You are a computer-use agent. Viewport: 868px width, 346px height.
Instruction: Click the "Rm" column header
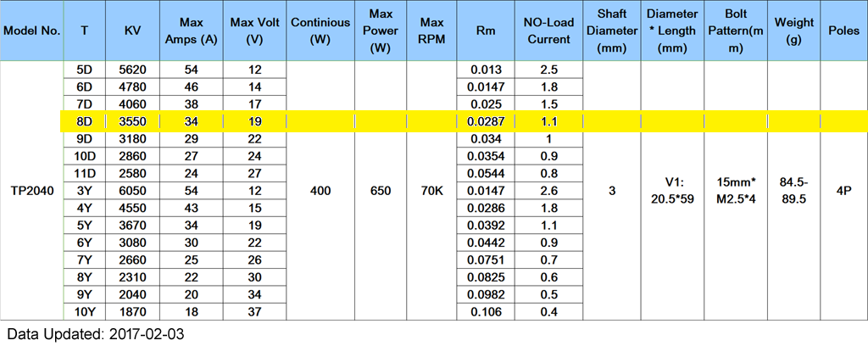485,31
